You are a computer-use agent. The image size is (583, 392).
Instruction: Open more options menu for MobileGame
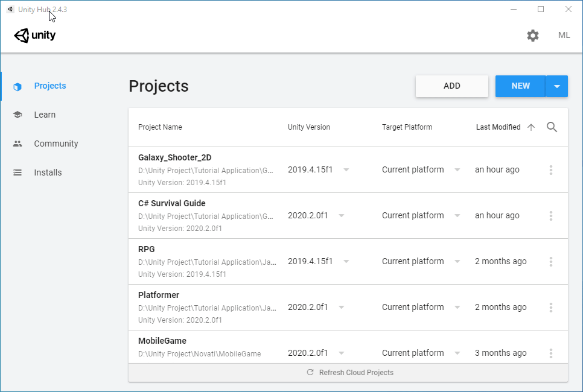(551, 353)
